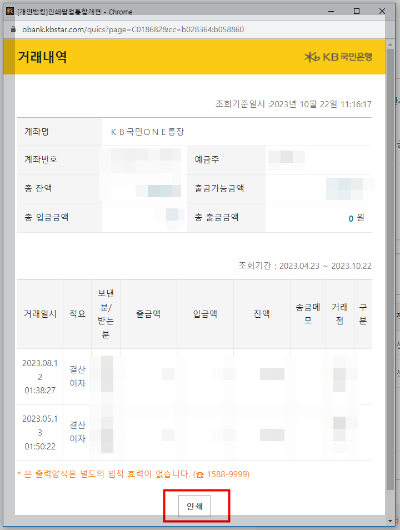Click the 구분 column header
This screenshot has width=400, height=530.
(x=363, y=314)
